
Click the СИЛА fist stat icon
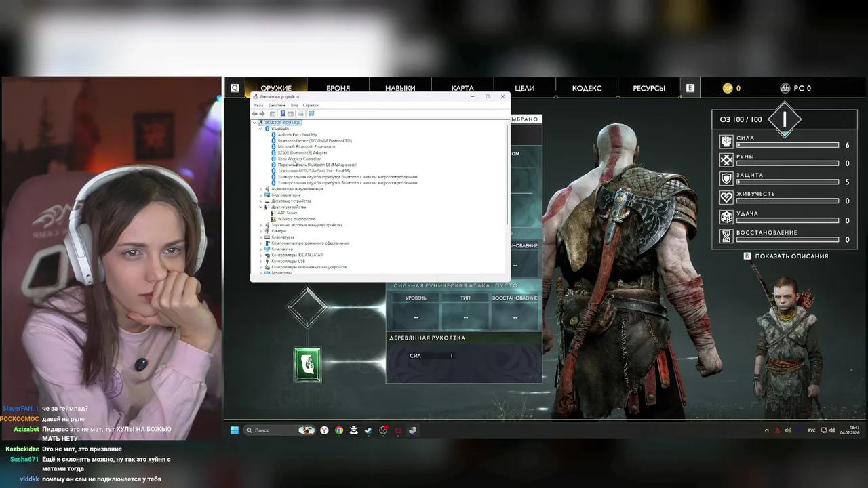pyautogui.click(x=726, y=141)
